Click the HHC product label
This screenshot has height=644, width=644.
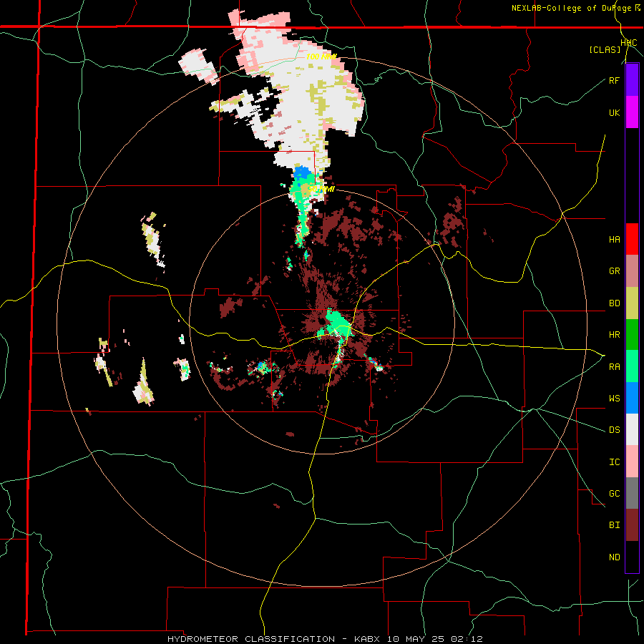pos(629,43)
